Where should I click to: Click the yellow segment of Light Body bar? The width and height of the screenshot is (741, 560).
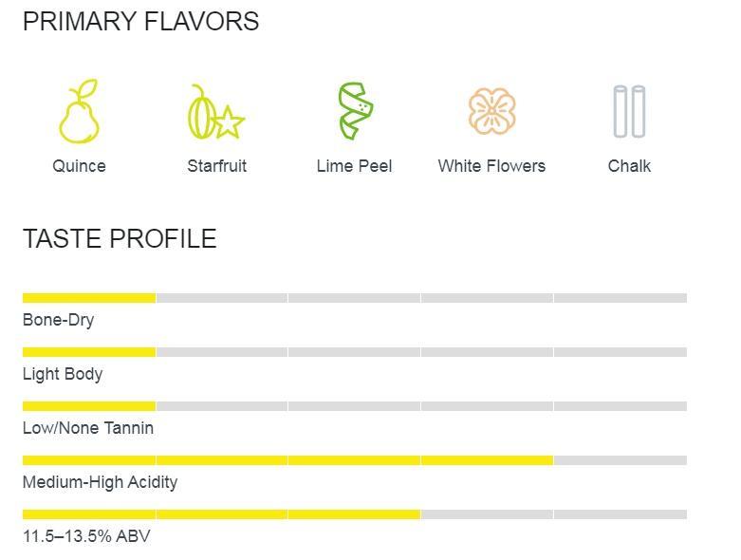[x=89, y=352]
